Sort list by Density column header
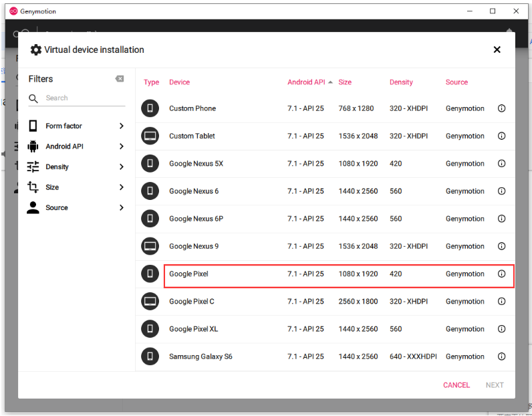This screenshot has height=416, width=532. click(401, 82)
